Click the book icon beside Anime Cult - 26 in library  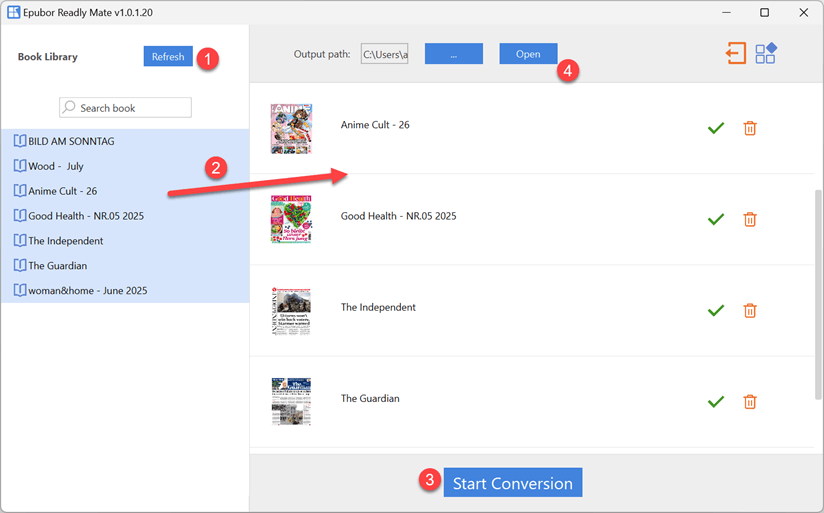point(20,190)
